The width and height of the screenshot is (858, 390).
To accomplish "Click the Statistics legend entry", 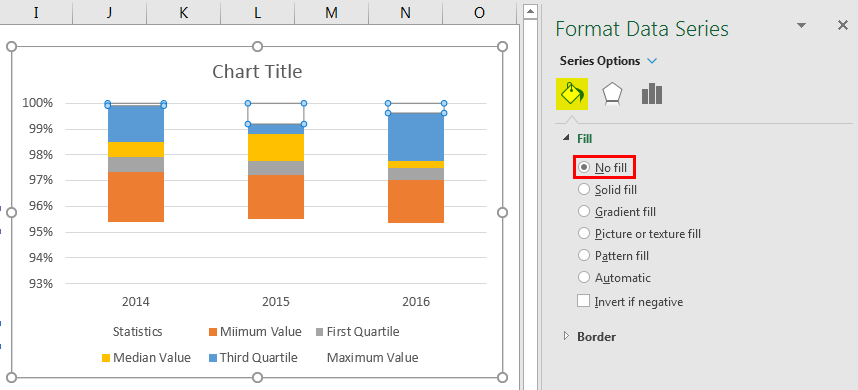I will coord(137,332).
